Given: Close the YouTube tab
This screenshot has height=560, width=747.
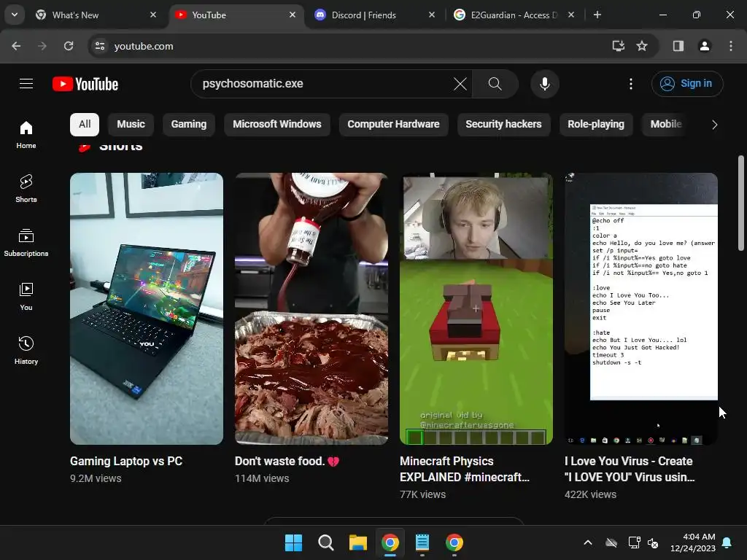Looking at the screenshot, I should (x=293, y=15).
